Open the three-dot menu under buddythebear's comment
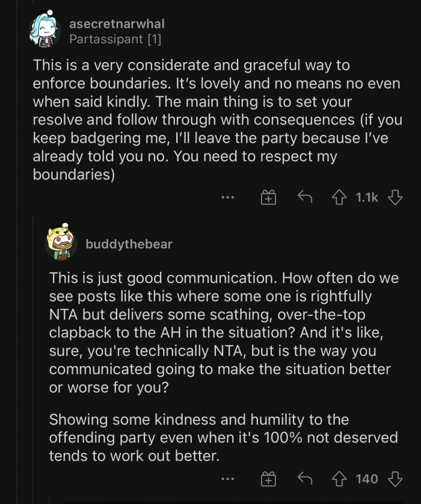 coord(227,479)
